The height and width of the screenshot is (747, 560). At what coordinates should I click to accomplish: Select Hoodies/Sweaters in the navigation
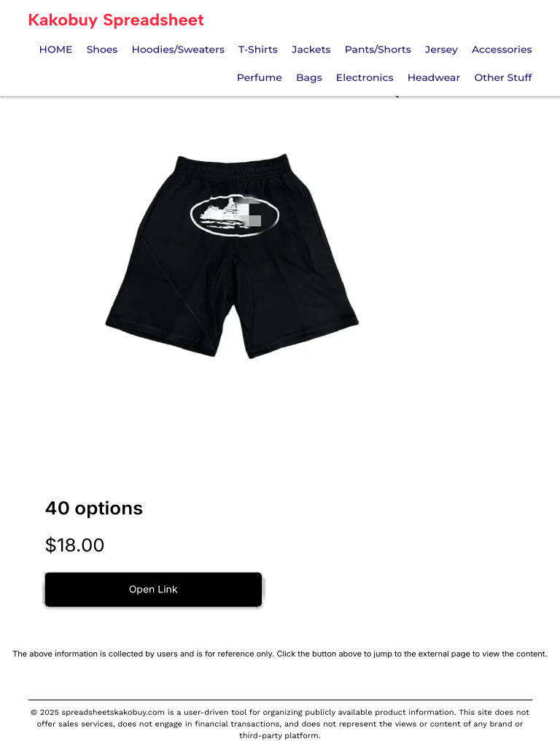click(178, 50)
